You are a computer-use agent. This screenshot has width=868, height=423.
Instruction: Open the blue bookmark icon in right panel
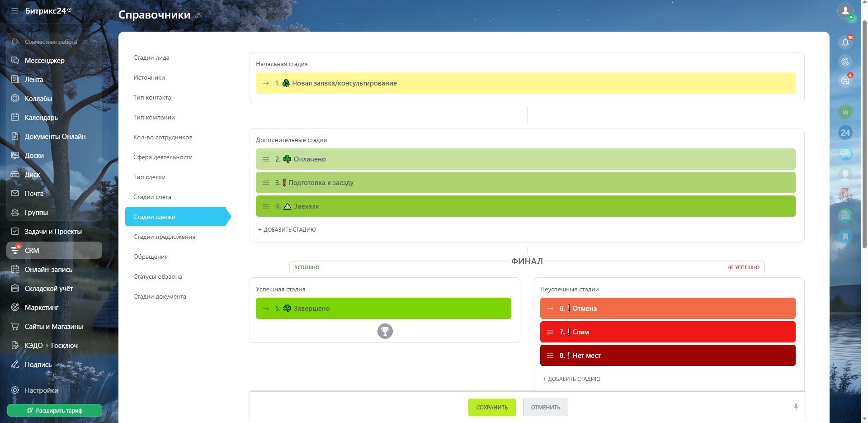(845, 237)
